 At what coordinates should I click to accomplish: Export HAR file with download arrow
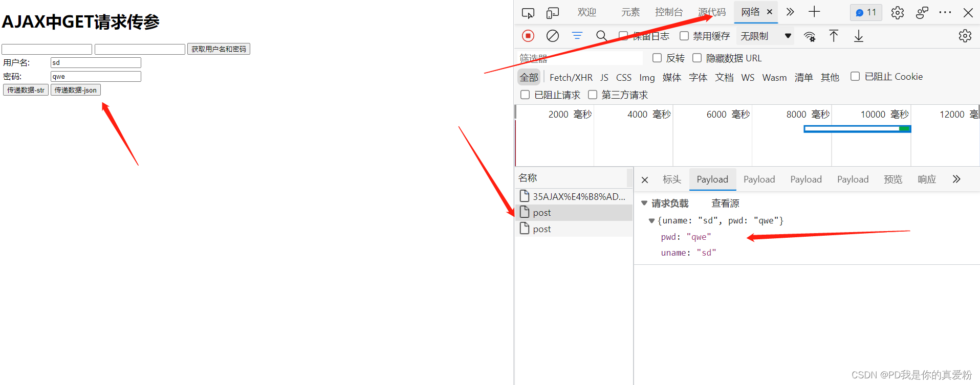[x=859, y=36]
